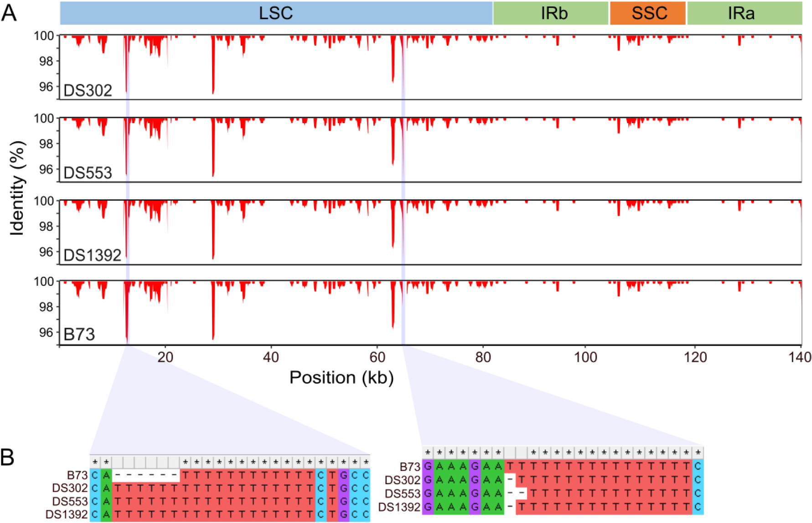The image size is (812, 523).
Task: Click the DS1392 identity track label
Action: [92, 255]
